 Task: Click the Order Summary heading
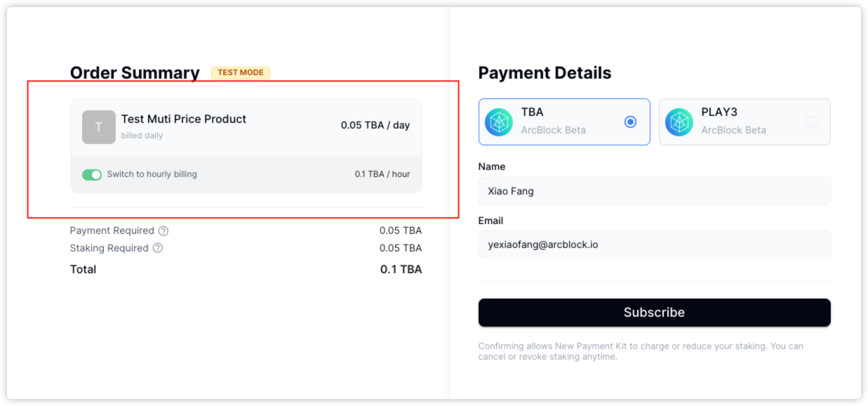[x=135, y=73]
